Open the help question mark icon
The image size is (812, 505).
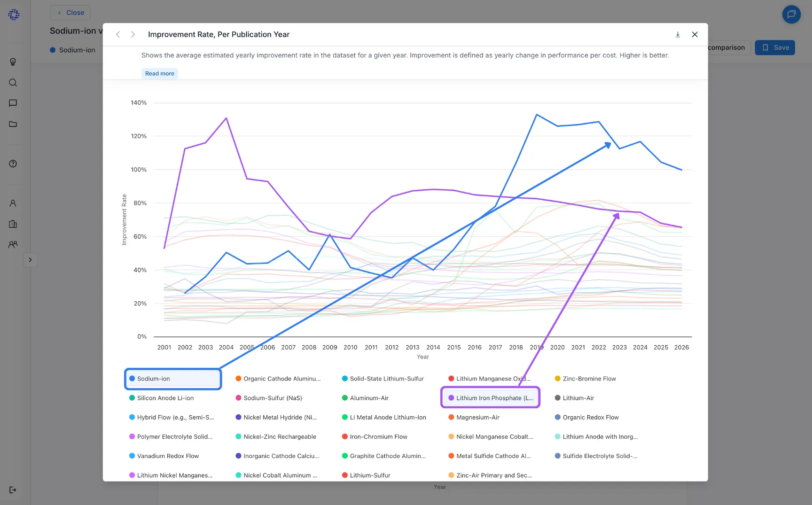point(13,163)
